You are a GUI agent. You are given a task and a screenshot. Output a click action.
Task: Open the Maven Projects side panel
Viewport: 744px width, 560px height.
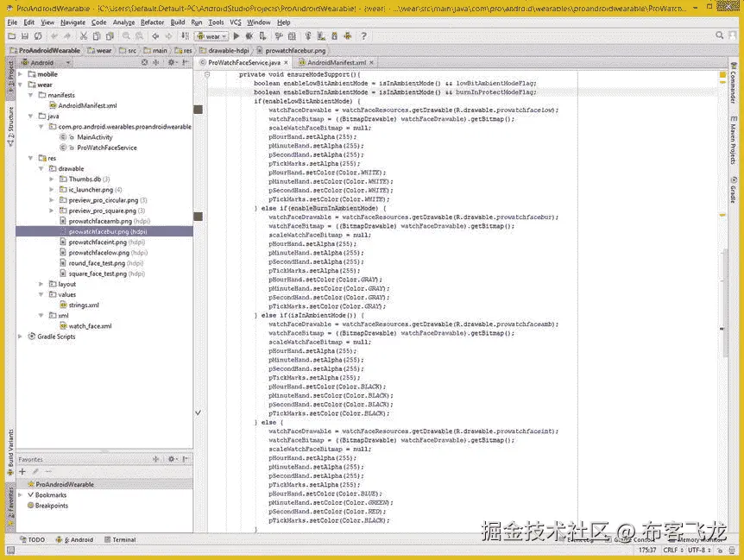coord(734,141)
